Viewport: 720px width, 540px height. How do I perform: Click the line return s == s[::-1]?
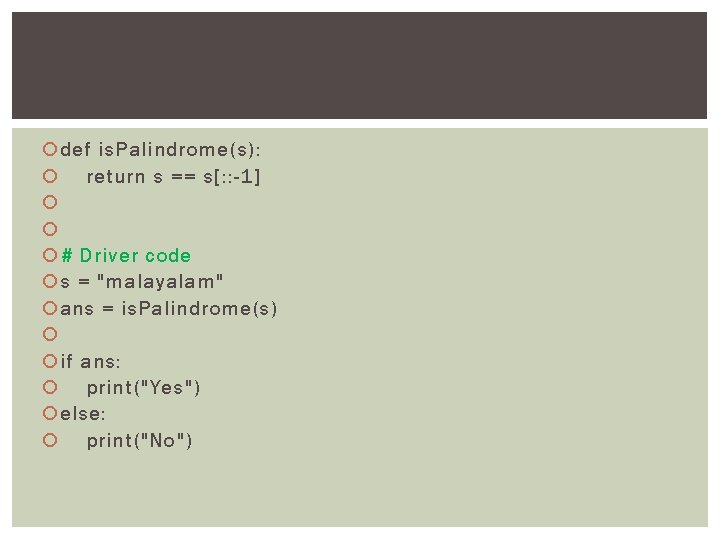(x=173, y=177)
